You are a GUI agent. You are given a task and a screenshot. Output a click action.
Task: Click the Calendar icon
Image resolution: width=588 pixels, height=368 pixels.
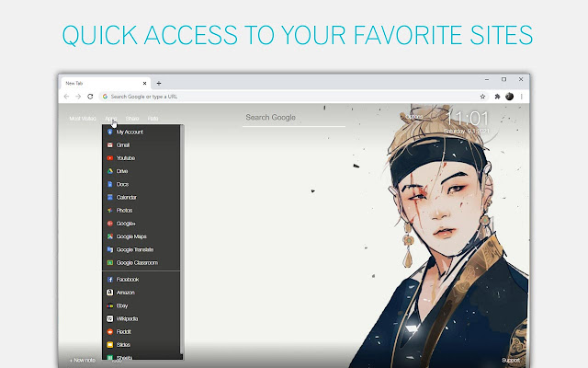click(x=110, y=197)
